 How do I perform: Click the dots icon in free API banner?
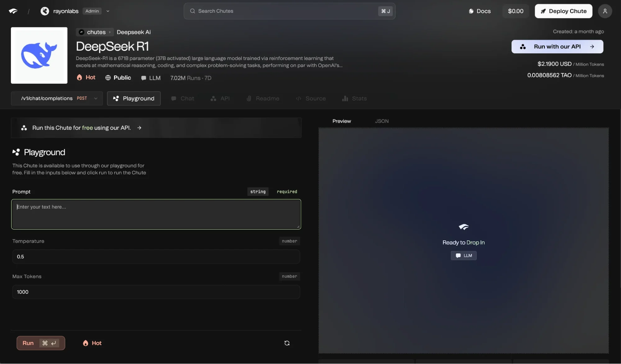point(24,128)
